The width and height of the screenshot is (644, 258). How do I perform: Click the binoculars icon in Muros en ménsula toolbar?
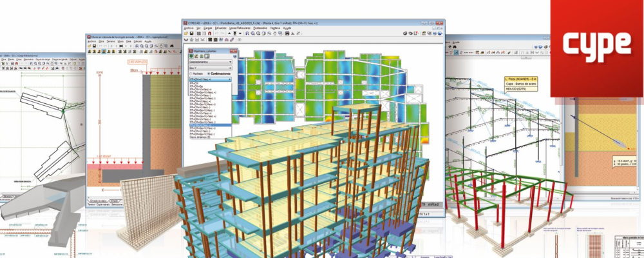point(172,46)
